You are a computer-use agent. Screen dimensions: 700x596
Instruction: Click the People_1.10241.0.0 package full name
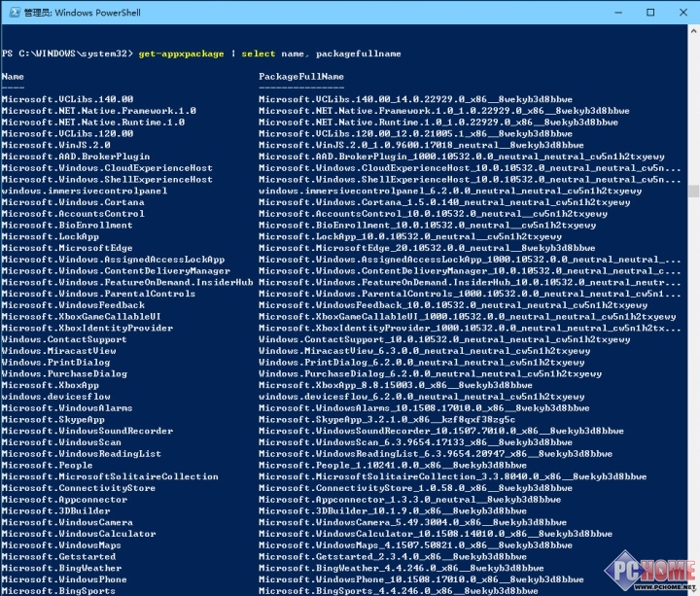tap(393, 465)
